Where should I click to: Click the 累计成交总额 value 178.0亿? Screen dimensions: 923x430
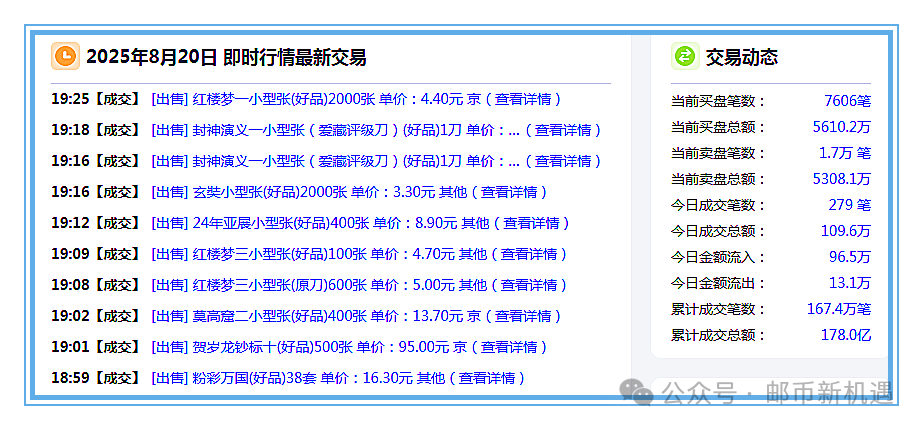pos(845,335)
